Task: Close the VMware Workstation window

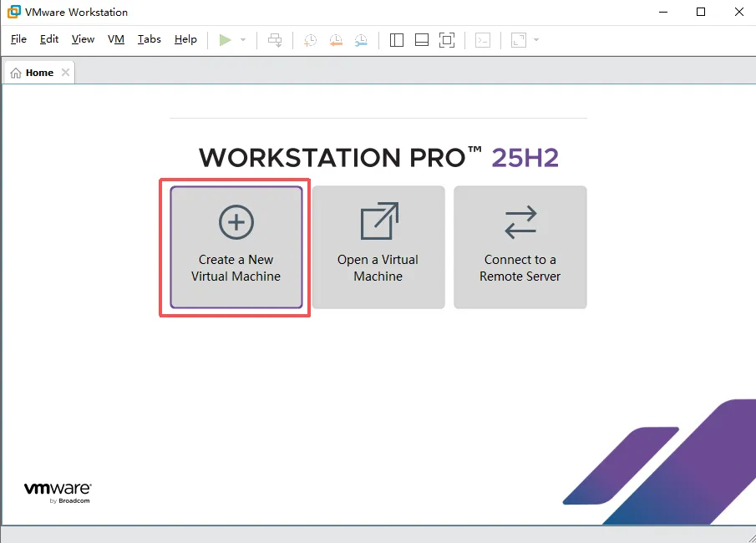Action: 739,12
